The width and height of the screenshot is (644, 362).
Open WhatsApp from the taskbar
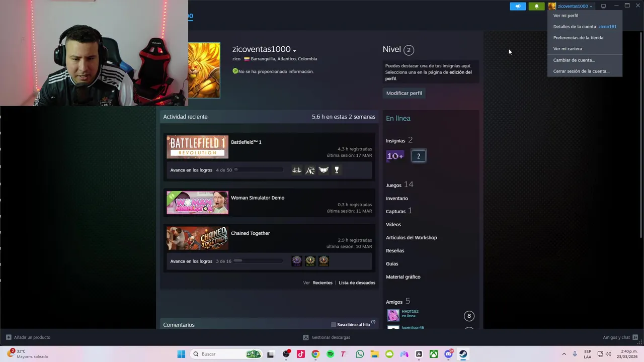pyautogui.click(x=360, y=354)
